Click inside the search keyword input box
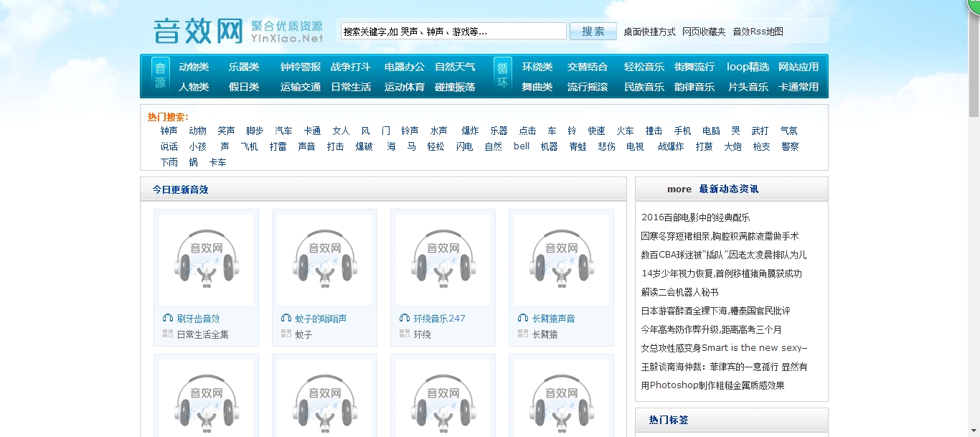 tap(452, 30)
